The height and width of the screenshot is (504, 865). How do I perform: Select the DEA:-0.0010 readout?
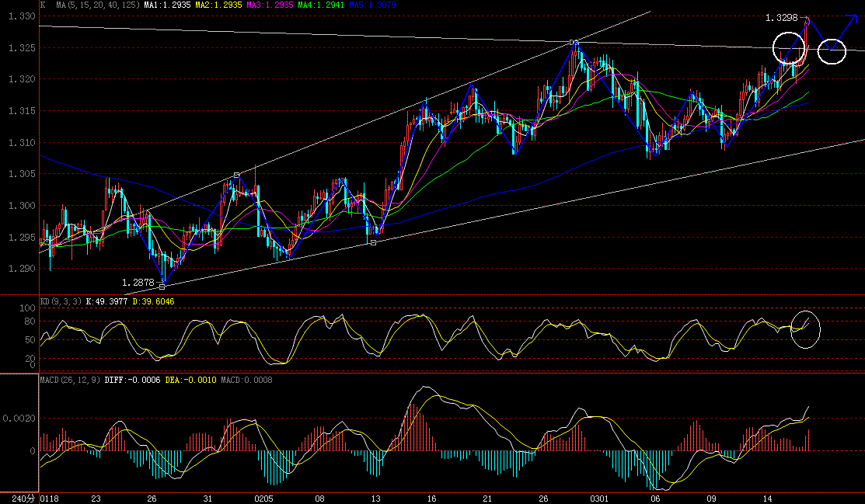pos(191,380)
